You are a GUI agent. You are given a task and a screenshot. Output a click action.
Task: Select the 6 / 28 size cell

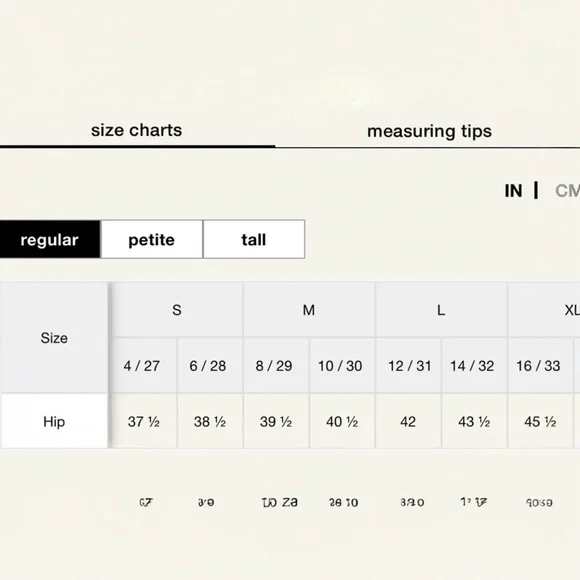(x=210, y=365)
